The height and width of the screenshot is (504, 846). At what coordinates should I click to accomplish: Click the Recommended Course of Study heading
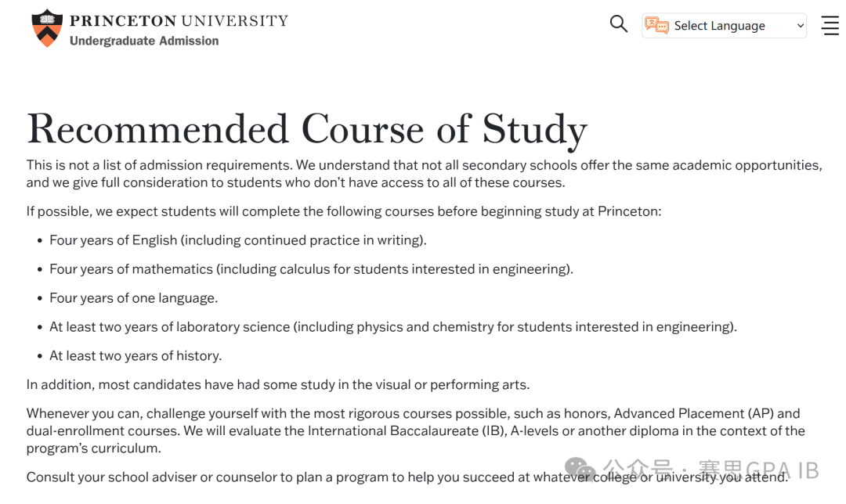click(306, 129)
